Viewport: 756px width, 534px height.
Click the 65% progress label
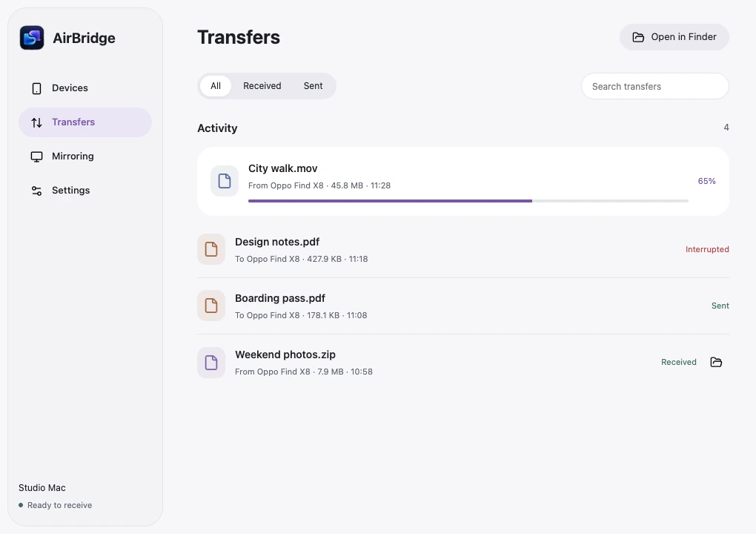pyautogui.click(x=707, y=182)
